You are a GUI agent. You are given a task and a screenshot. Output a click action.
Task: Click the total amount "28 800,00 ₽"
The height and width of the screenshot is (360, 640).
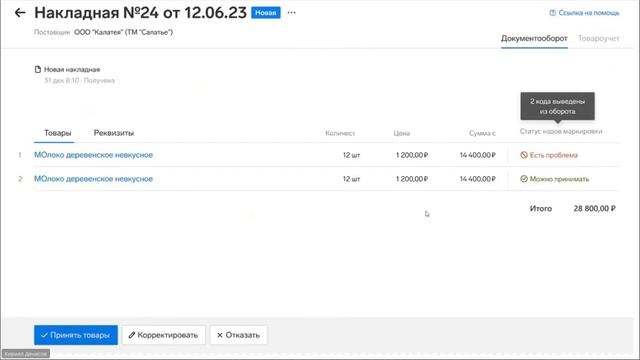pyautogui.click(x=594, y=209)
